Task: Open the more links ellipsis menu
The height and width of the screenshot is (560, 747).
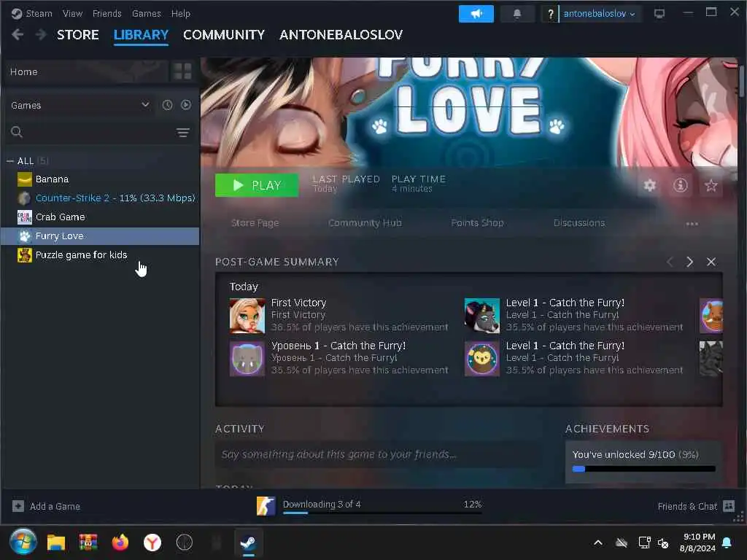Action: pyautogui.click(x=692, y=223)
